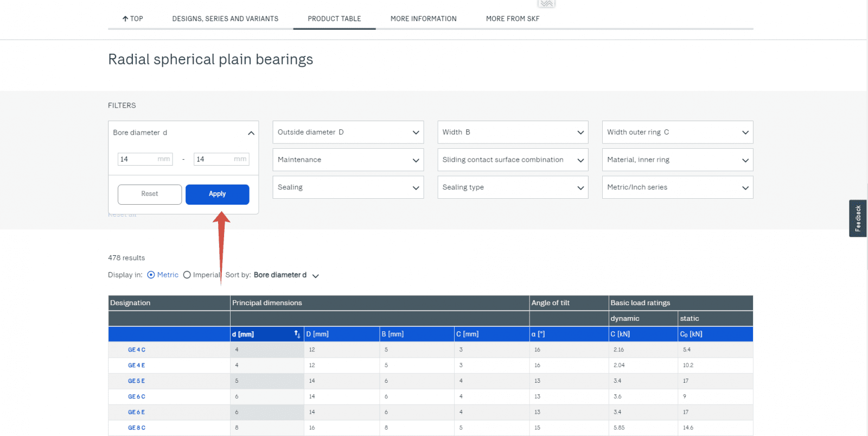Select the Imperial display radio button

(187, 275)
